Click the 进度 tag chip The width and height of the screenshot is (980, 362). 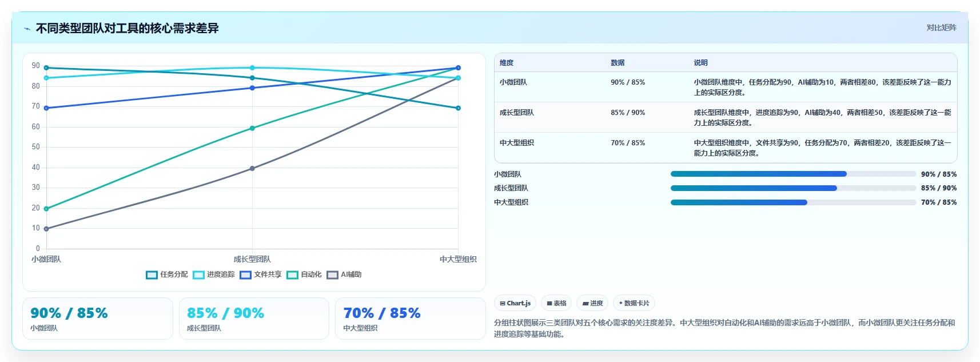[x=592, y=303]
